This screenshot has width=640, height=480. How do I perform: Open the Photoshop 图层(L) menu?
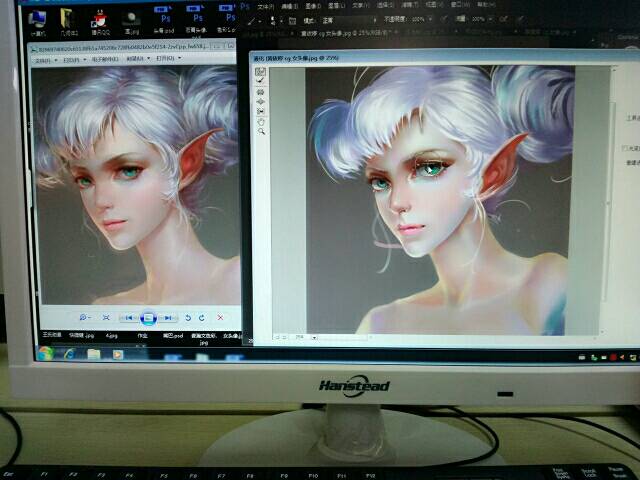(x=337, y=6)
